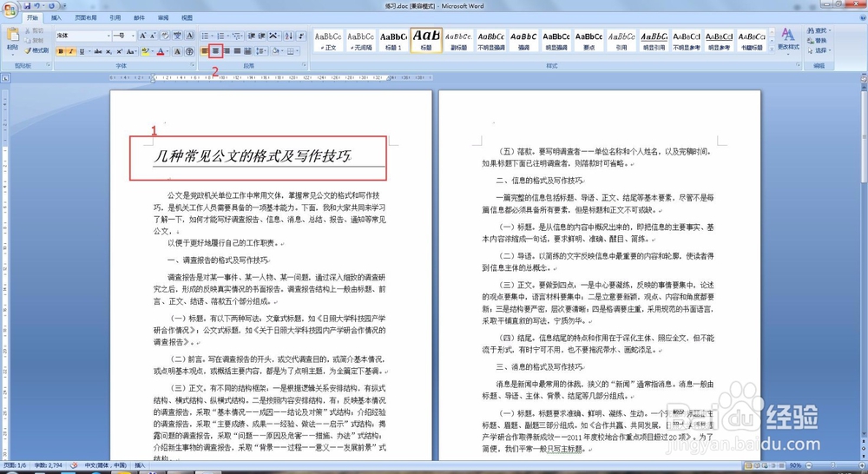Screen dimensions: 868x474
Task: Insert an enclosed character 字
Action: pyautogui.click(x=189, y=51)
